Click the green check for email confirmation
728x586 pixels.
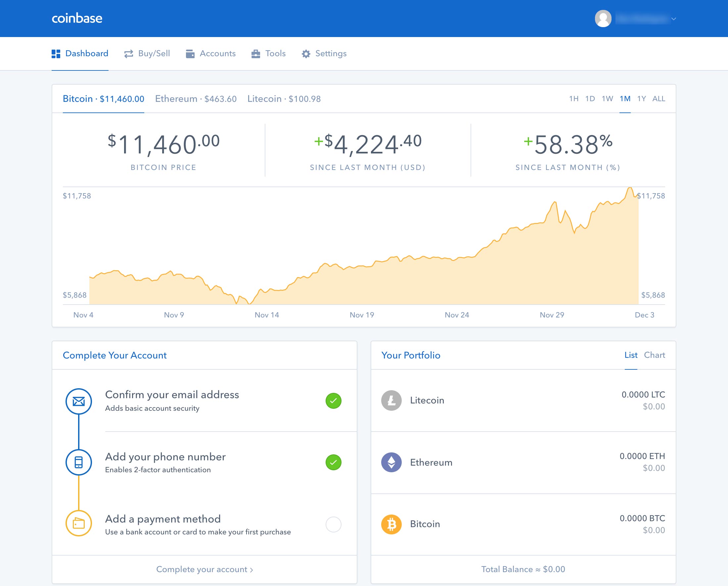(x=334, y=401)
